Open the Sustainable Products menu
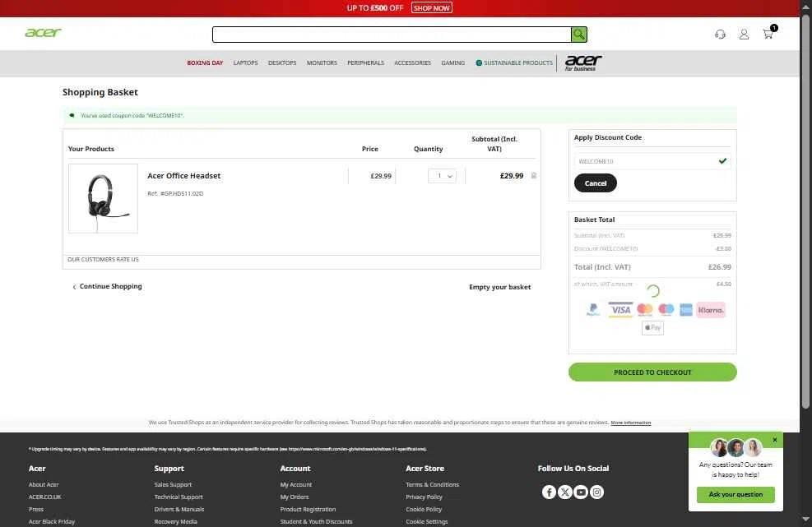Viewport: 812px width, 527px height. click(514, 62)
